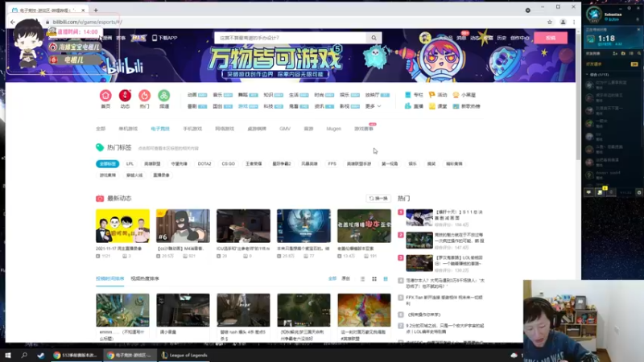Image resolution: width=644 pixels, height=362 pixels.
Task: Click the 下载APP link
Action: 165,38
